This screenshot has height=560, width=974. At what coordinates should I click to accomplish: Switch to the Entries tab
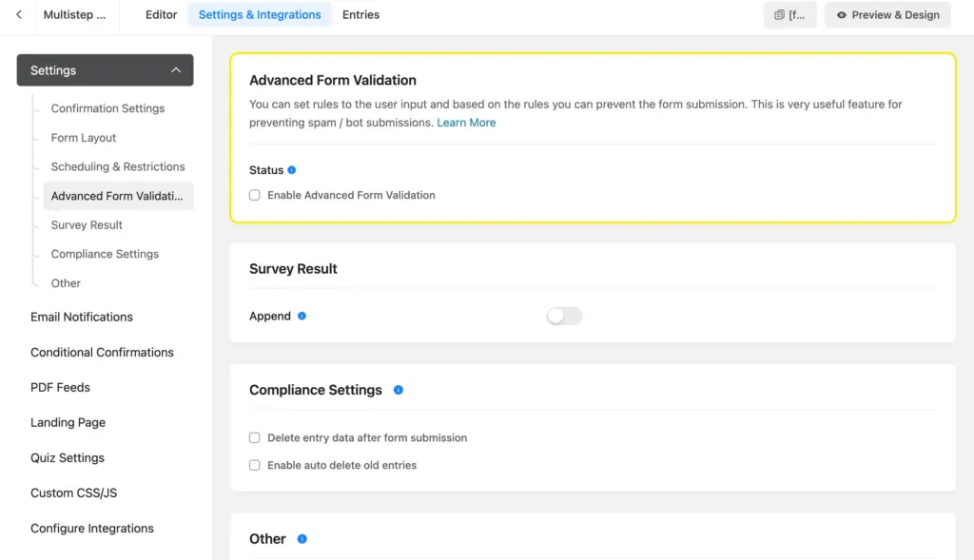coord(360,15)
